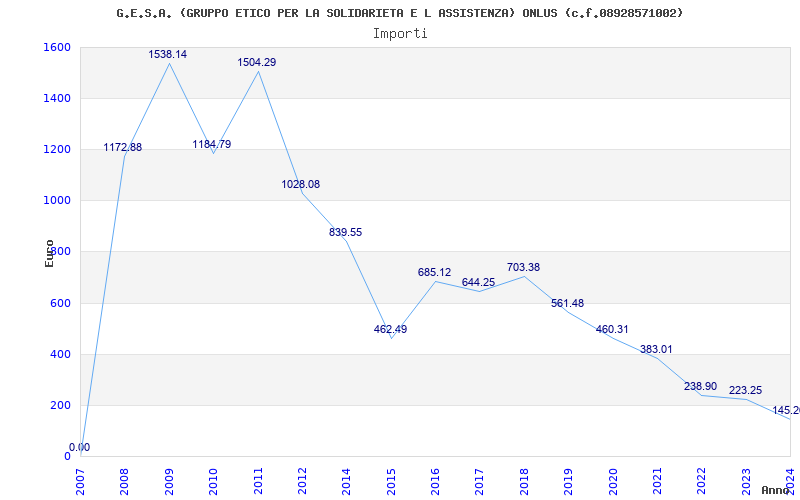Screen dimensions: 800x500
Task: Click the 2008 x-axis year label
Action: [x=124, y=481]
